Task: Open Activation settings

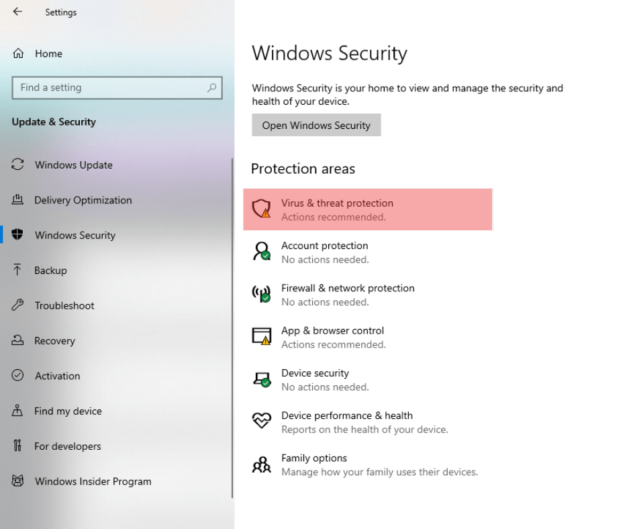Action: point(57,376)
